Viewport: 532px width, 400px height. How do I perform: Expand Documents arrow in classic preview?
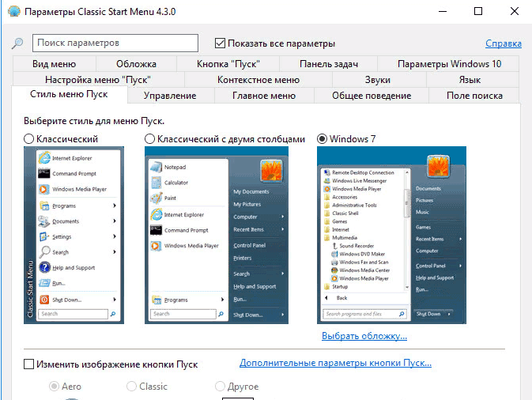coord(115,221)
